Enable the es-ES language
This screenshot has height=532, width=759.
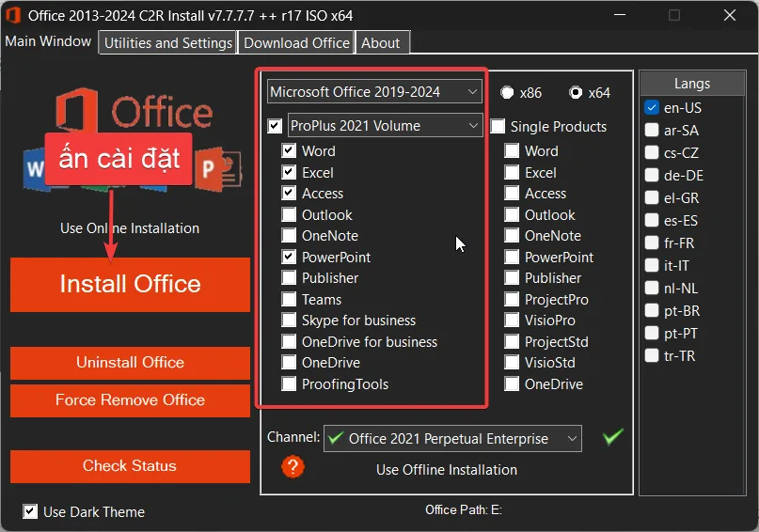pos(652,220)
